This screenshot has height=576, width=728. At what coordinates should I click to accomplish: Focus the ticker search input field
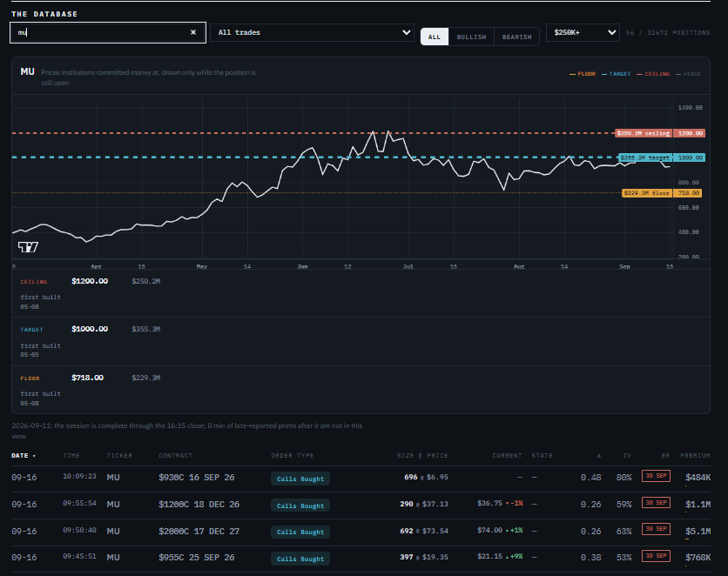100,32
